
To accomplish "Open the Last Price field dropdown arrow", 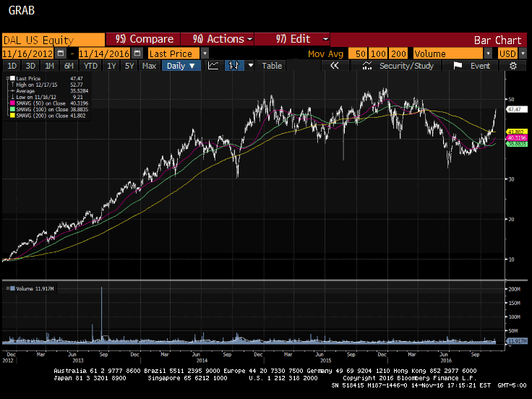I will pos(205,53).
